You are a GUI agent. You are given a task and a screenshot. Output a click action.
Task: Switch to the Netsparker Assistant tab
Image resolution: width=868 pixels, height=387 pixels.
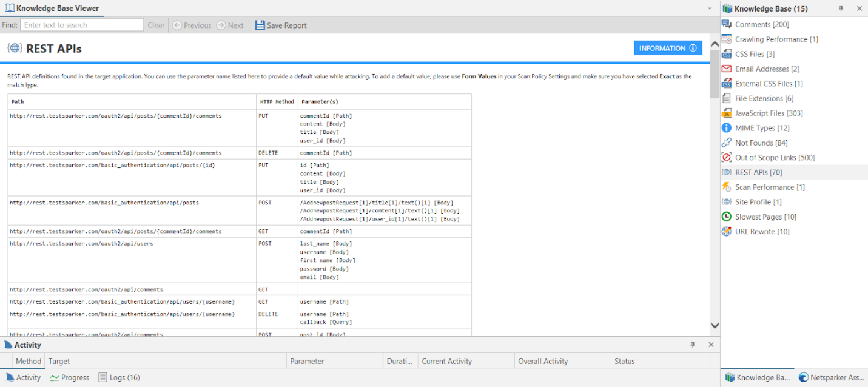click(832, 377)
